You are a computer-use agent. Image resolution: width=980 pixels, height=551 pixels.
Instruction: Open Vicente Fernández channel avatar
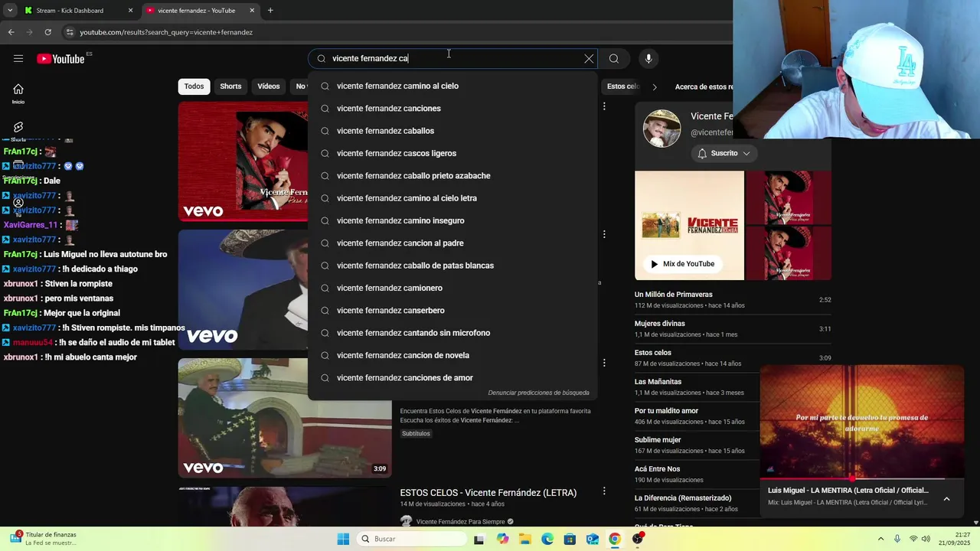(x=661, y=129)
